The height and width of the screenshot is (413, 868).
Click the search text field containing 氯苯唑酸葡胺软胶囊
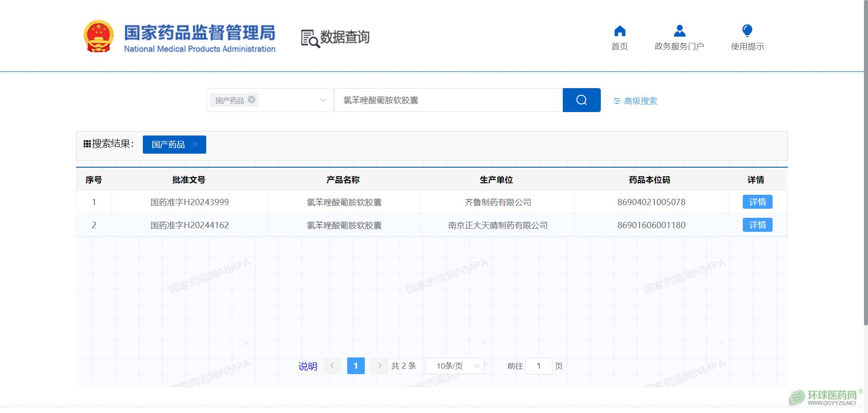click(448, 100)
